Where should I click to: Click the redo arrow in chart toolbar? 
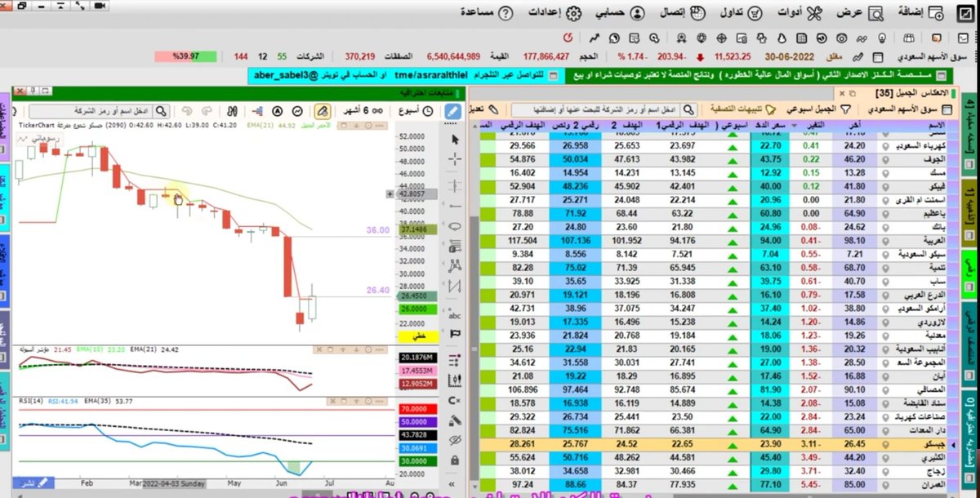(x=207, y=111)
